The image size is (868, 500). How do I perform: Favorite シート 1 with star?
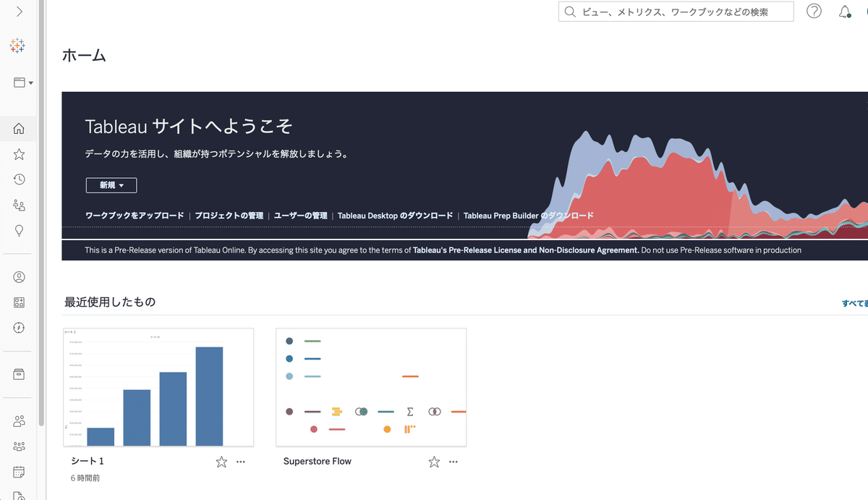coord(221,462)
